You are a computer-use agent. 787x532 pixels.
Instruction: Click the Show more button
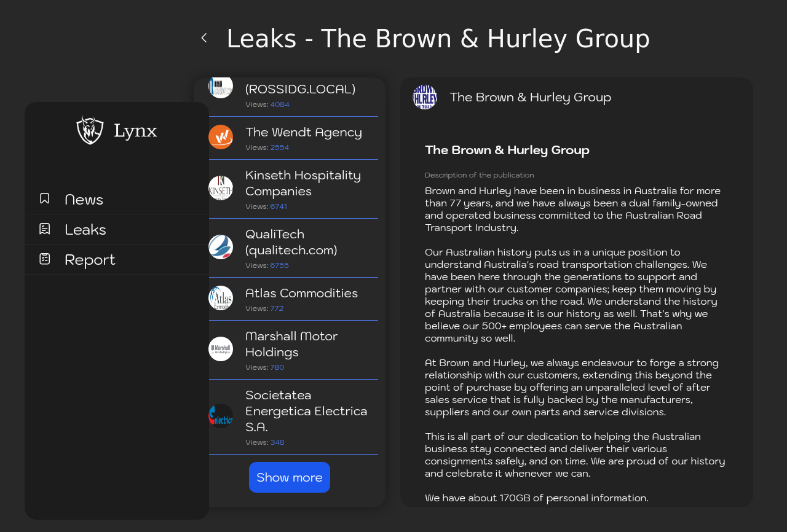(x=290, y=477)
